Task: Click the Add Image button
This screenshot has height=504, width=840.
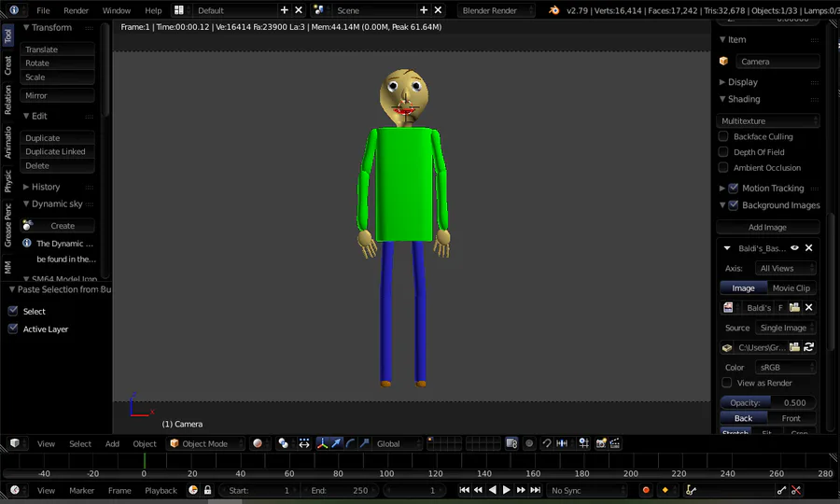Action: tap(768, 227)
